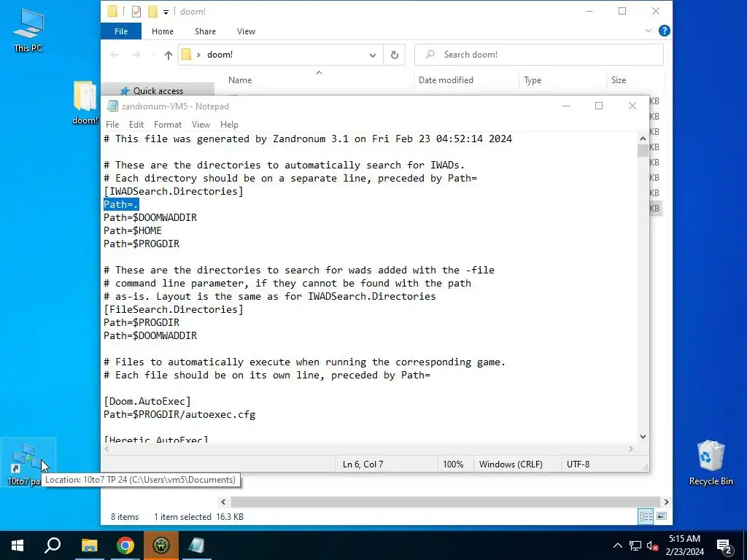The width and height of the screenshot is (747, 560).
Task: Open Explorer recent locations dropdown
Action: (153, 55)
